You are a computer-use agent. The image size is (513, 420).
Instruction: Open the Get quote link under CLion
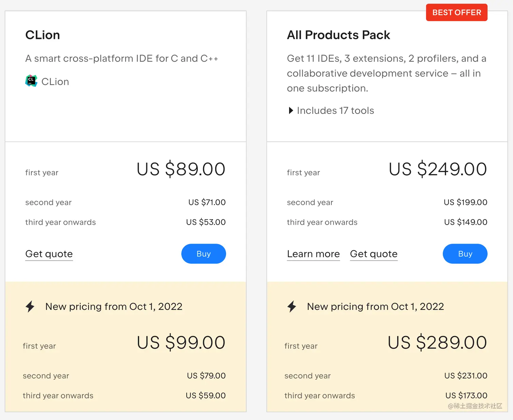pyautogui.click(x=49, y=254)
